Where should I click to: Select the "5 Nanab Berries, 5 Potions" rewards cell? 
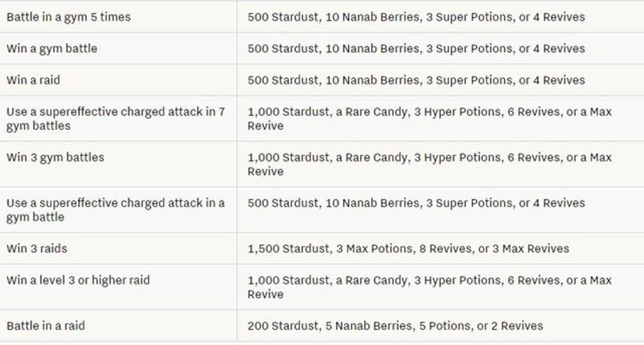(395, 325)
